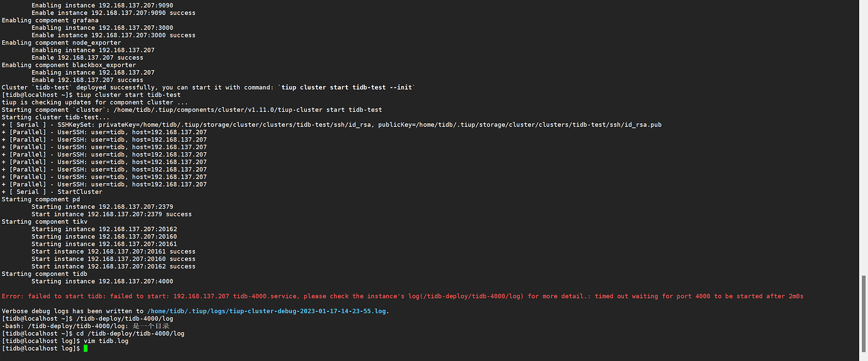Click the '-bash: /tidb-deploy/tidb-4000/log' error line
Image resolution: width=868 pixels, height=361 pixels.
coord(86,326)
